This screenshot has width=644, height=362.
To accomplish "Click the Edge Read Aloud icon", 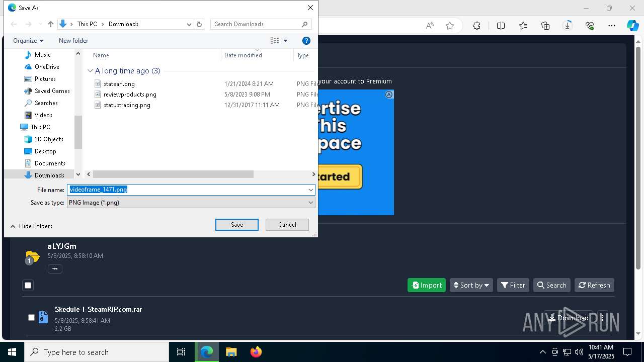I will (x=430, y=26).
